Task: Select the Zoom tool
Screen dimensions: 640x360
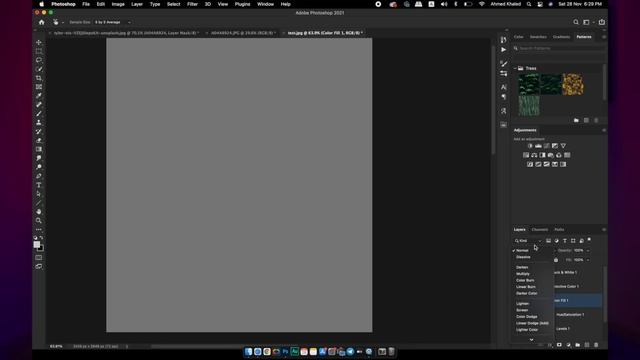Action: coord(39,221)
